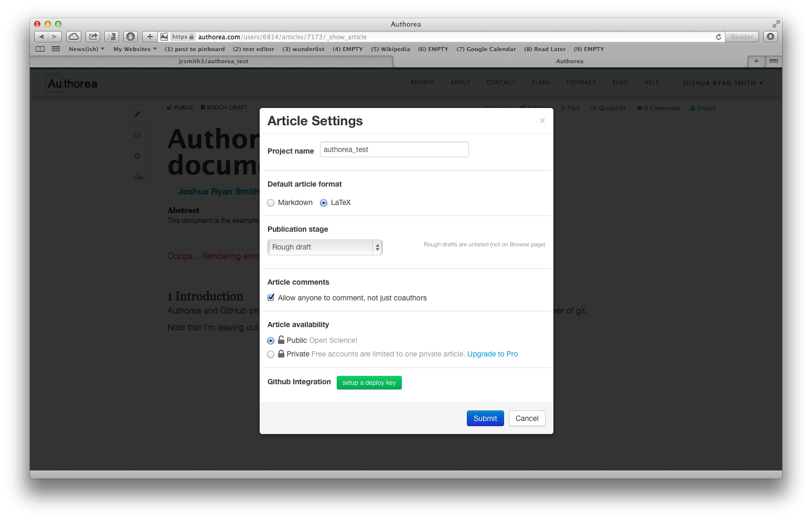Open (9) EMPTY bookmark
812x520 pixels.
(589, 49)
